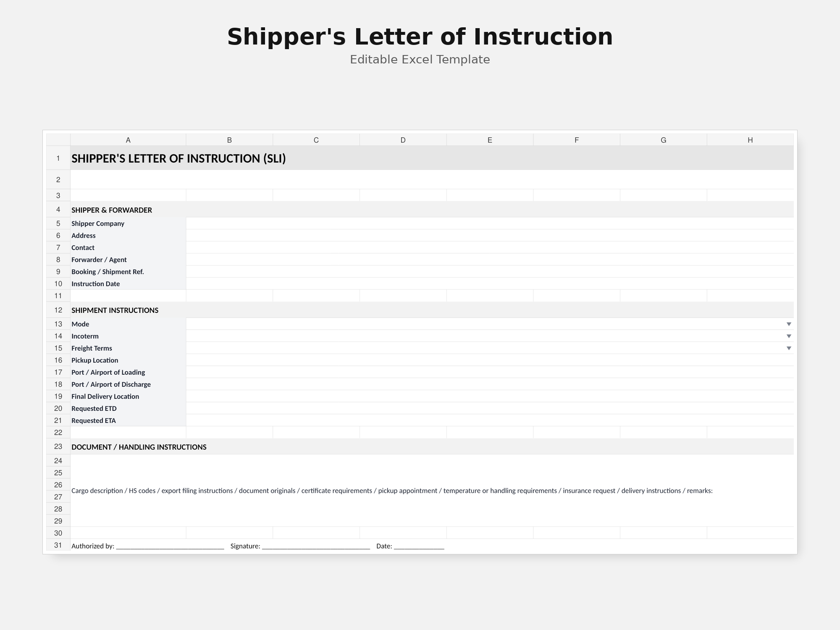This screenshot has height=630, width=840.
Task: Click the Final Delivery Location value cell
Action: pos(490,396)
